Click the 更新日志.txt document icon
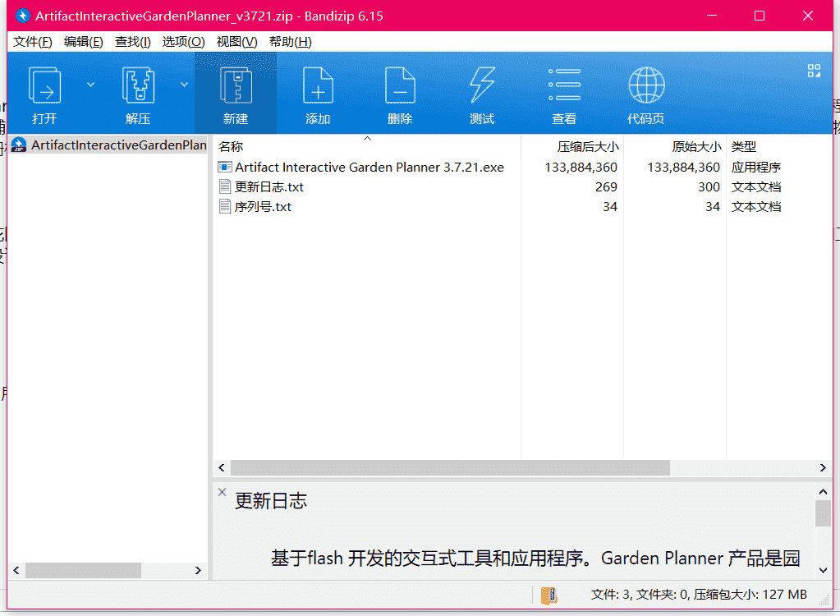This screenshot has height=616, width=840. point(225,187)
